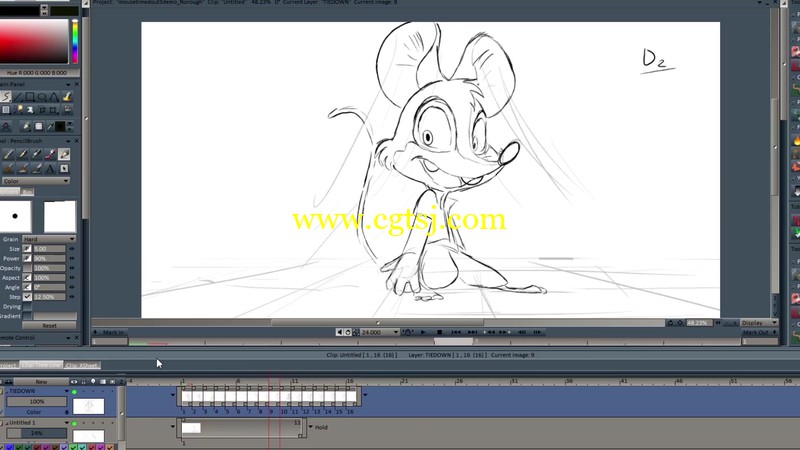Expand the TIEDOWN layer options arrow
The image size is (800, 450).
click(x=66, y=391)
